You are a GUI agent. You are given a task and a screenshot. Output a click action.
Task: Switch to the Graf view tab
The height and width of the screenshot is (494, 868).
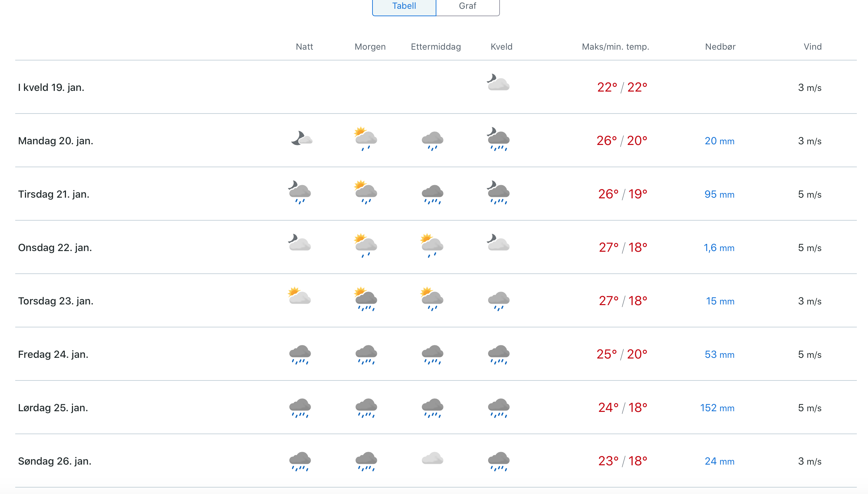(x=467, y=6)
